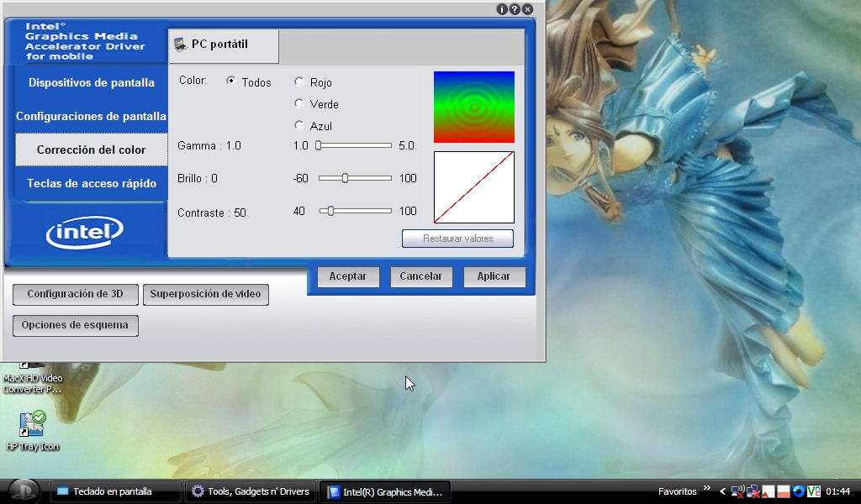861x504 pixels.
Task: Open MacX HD Video Converter shortcut
Action: click(x=32, y=378)
